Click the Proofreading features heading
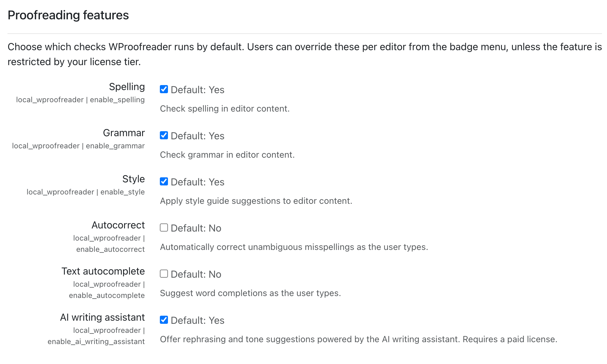Screen dimensions: 607x364 click(68, 15)
